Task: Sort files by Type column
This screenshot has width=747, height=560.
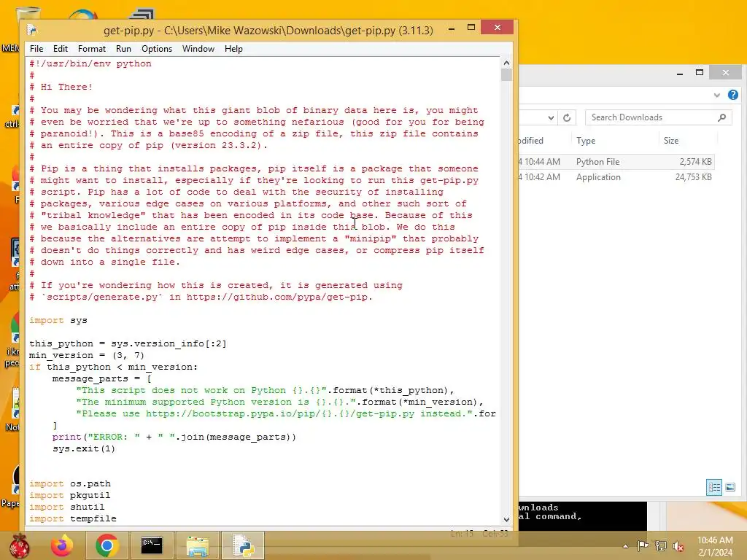Action: (586, 141)
